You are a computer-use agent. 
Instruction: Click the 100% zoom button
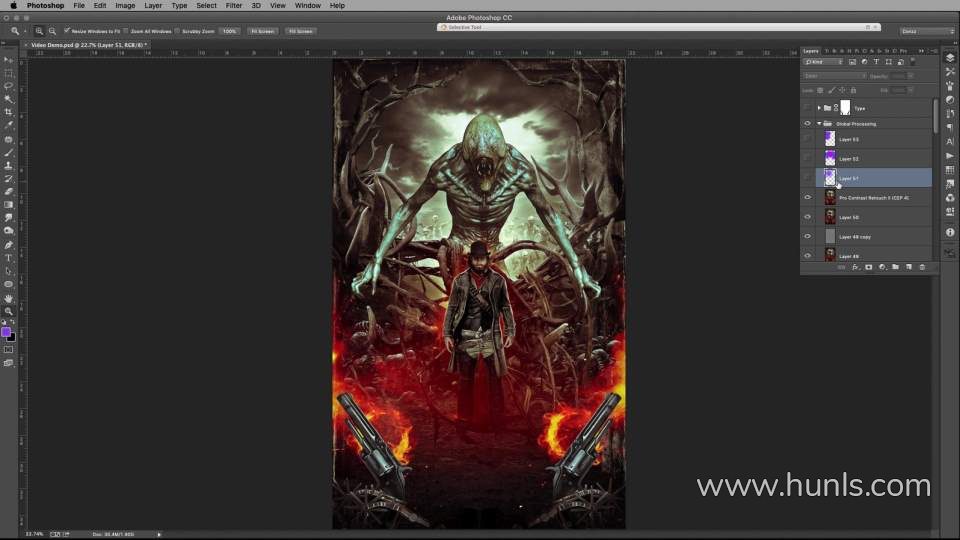tap(230, 31)
